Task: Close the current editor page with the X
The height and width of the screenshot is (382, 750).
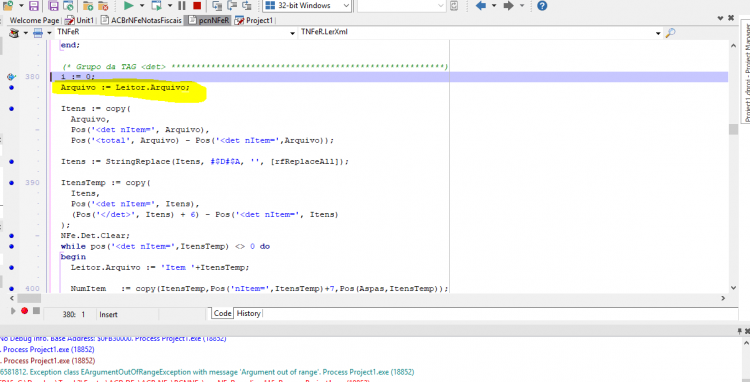Action: [x=731, y=18]
